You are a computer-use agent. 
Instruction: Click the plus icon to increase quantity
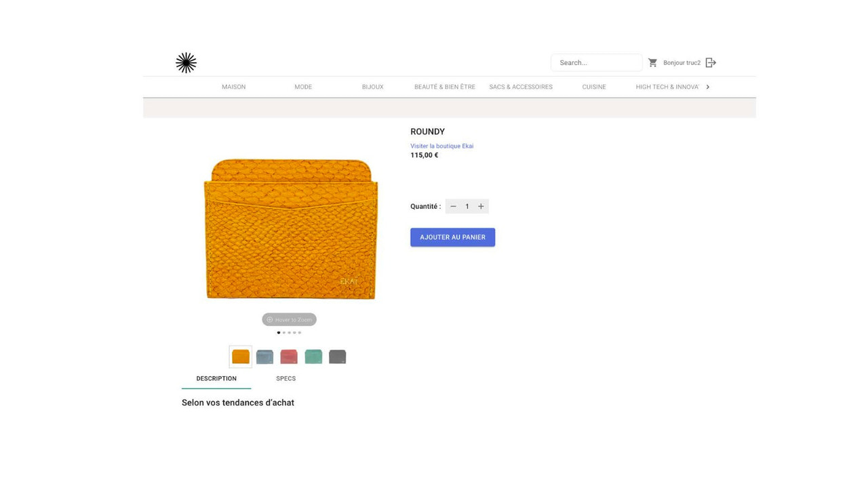pos(481,206)
